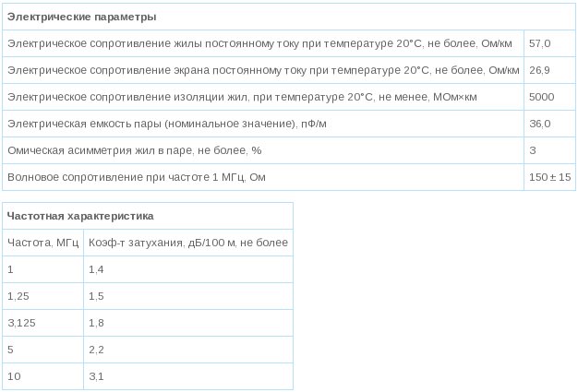Click the attenuation value 3,1
The width and height of the screenshot is (578, 392).
96,375
